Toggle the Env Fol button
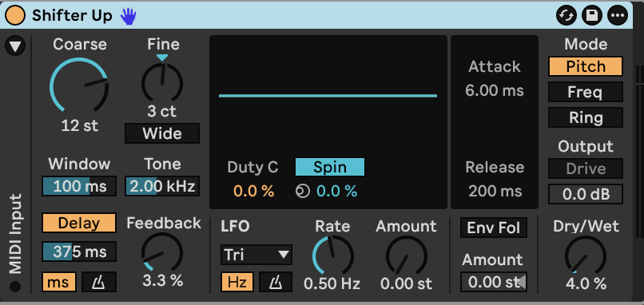 [494, 228]
